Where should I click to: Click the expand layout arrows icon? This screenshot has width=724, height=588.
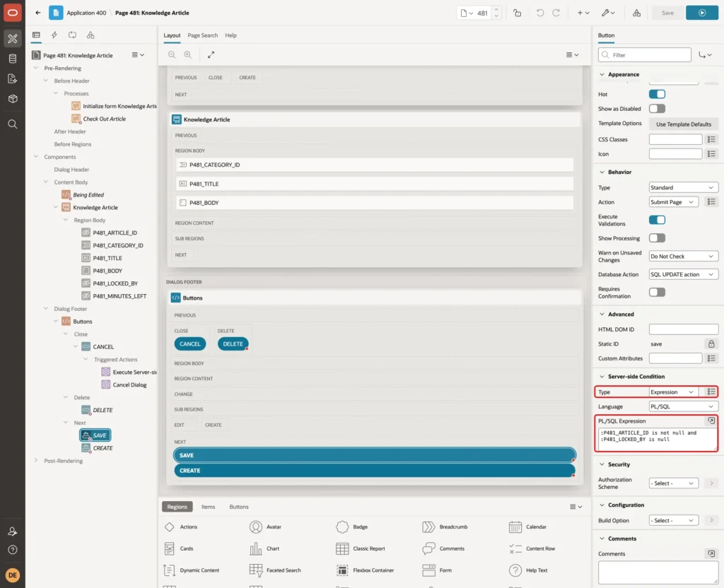(x=211, y=54)
